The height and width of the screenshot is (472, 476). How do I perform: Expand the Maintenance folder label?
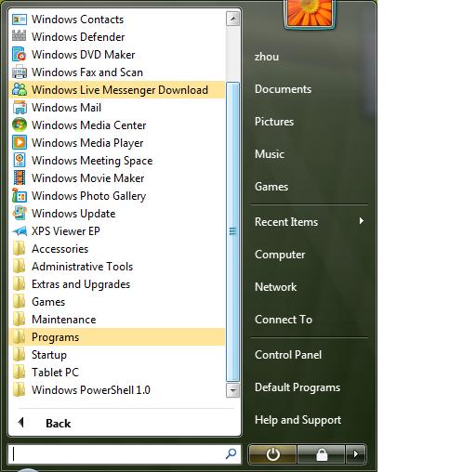coord(64,320)
